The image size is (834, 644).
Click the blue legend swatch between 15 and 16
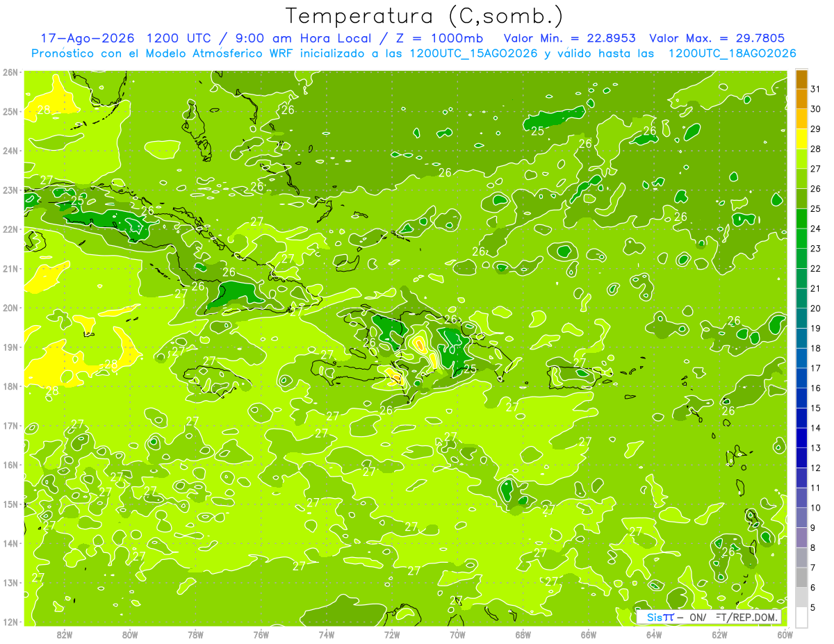tap(801, 399)
